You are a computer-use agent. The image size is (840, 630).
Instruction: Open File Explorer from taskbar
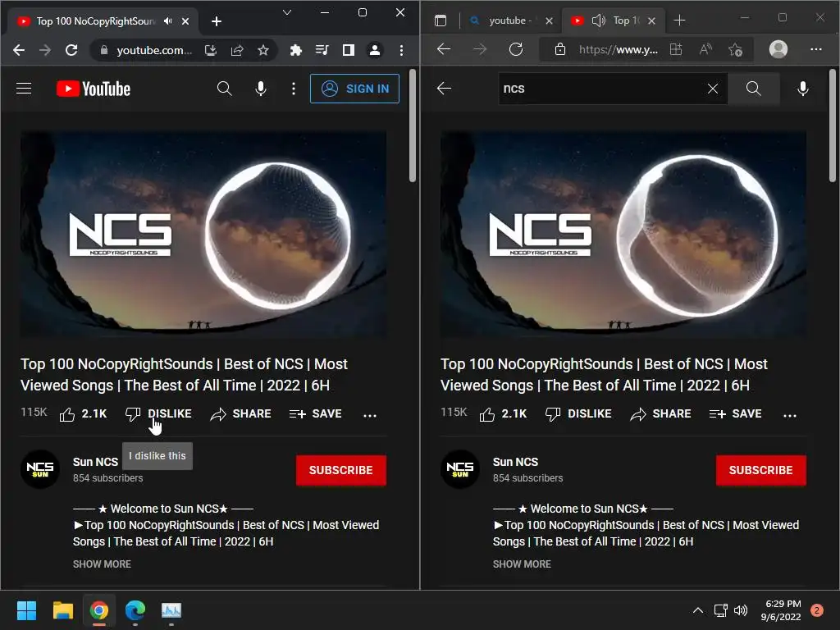[x=62, y=610]
